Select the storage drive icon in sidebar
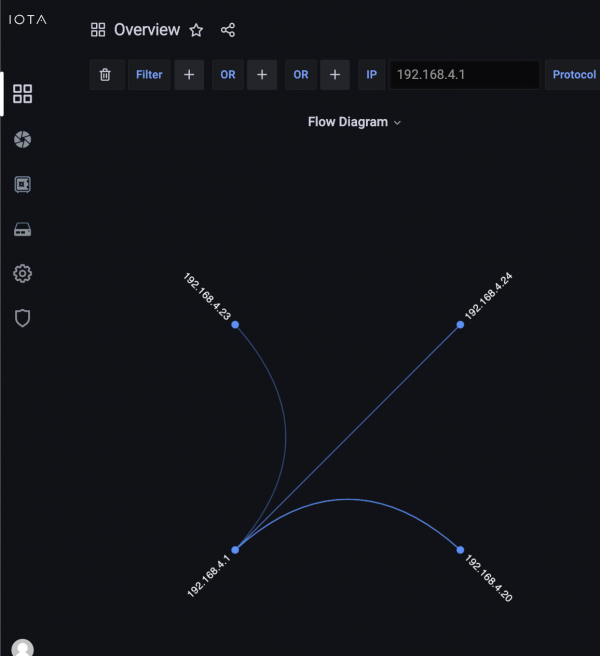Screen dimensions: 600x656 pos(22,230)
